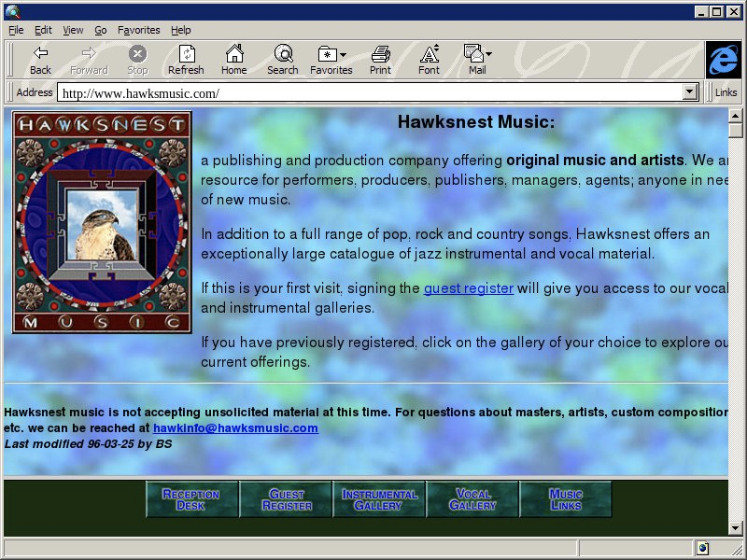Open the Mail toolbar button
Viewport: 747px width, 560px height.
coord(477,60)
